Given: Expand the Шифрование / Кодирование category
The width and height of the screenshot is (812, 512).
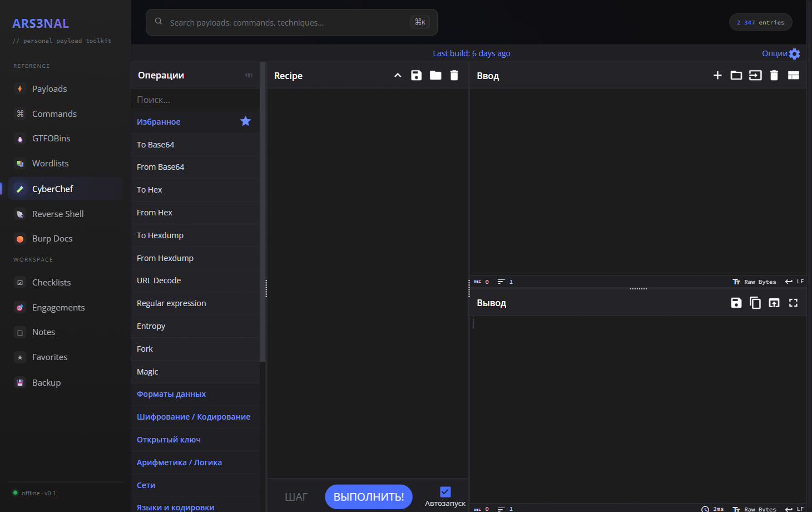Looking at the screenshot, I should (x=195, y=417).
